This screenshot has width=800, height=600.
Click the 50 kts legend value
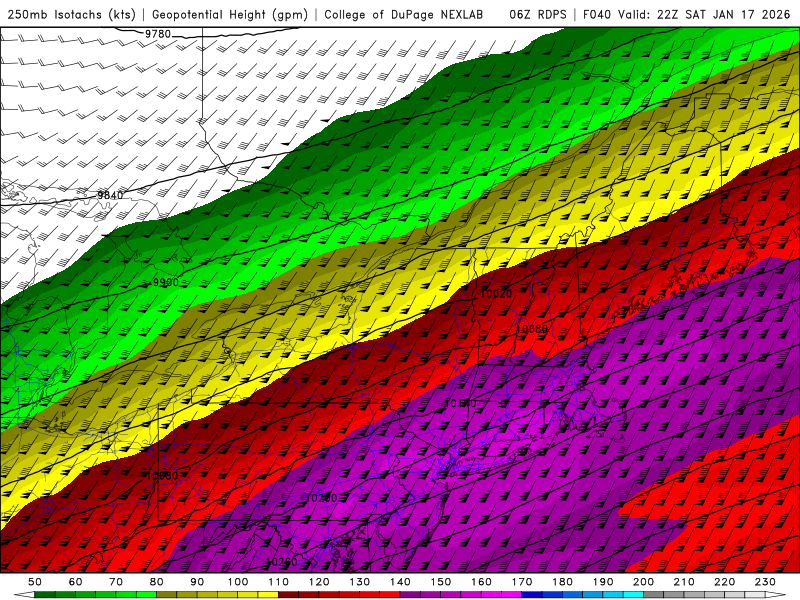point(35,582)
